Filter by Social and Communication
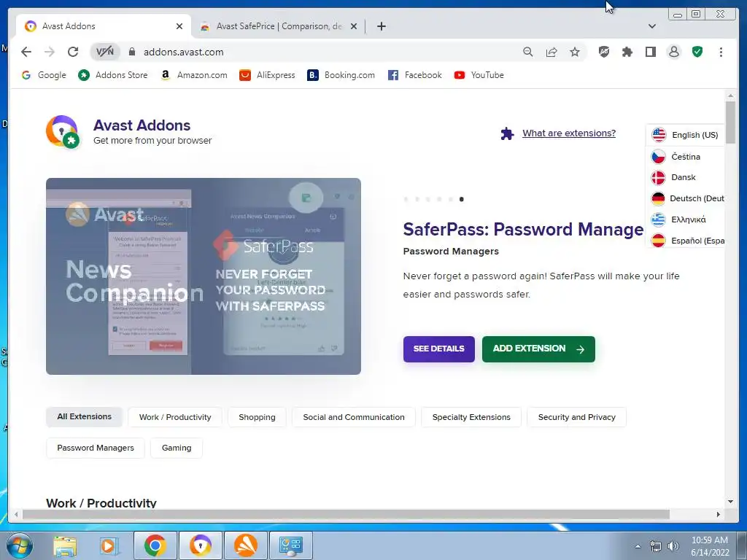This screenshot has width=747, height=560. pos(354,417)
